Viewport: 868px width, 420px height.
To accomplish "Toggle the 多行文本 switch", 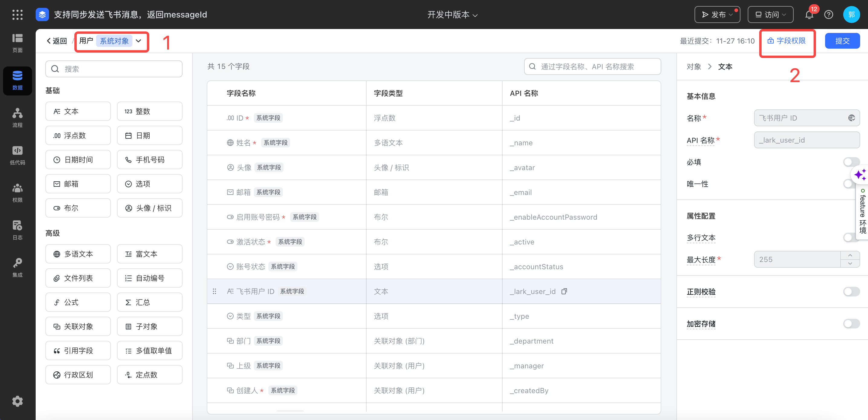I will [850, 237].
